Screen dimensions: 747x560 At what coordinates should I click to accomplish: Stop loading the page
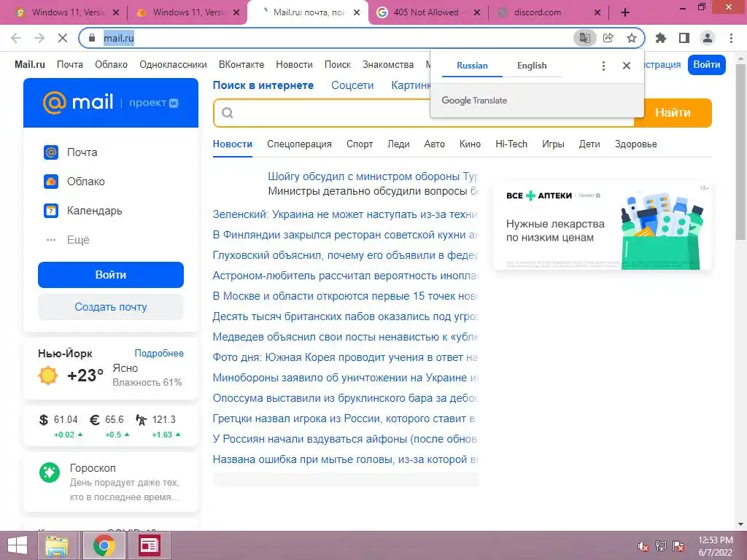click(x=63, y=38)
